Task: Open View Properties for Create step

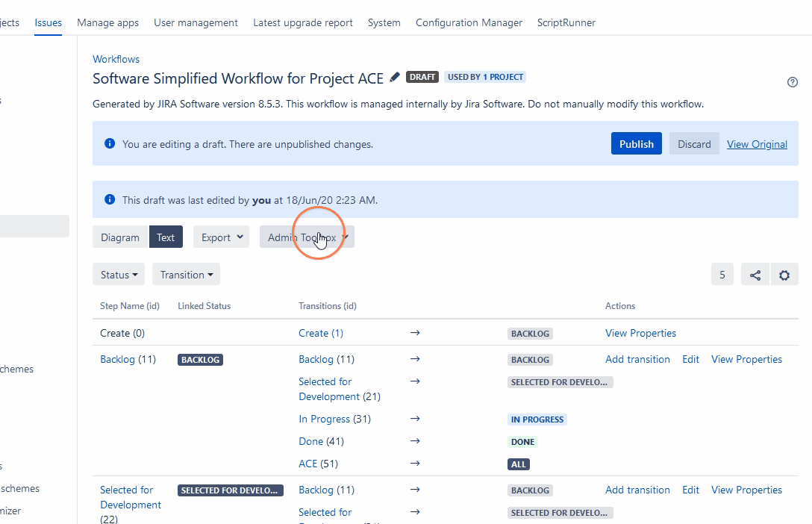Action: click(640, 333)
